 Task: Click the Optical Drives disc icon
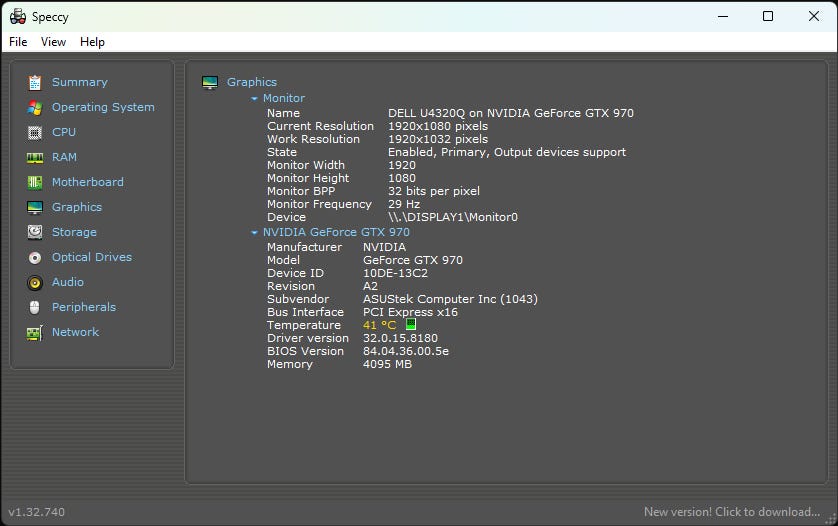click(35, 258)
